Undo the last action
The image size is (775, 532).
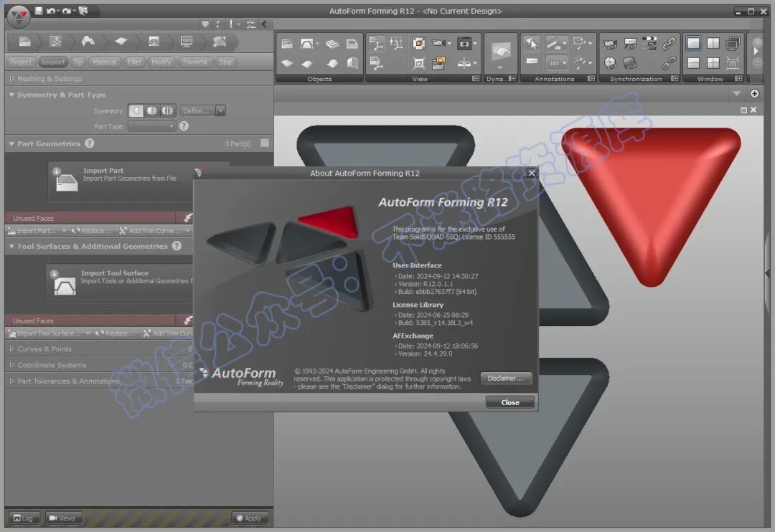tap(50, 10)
